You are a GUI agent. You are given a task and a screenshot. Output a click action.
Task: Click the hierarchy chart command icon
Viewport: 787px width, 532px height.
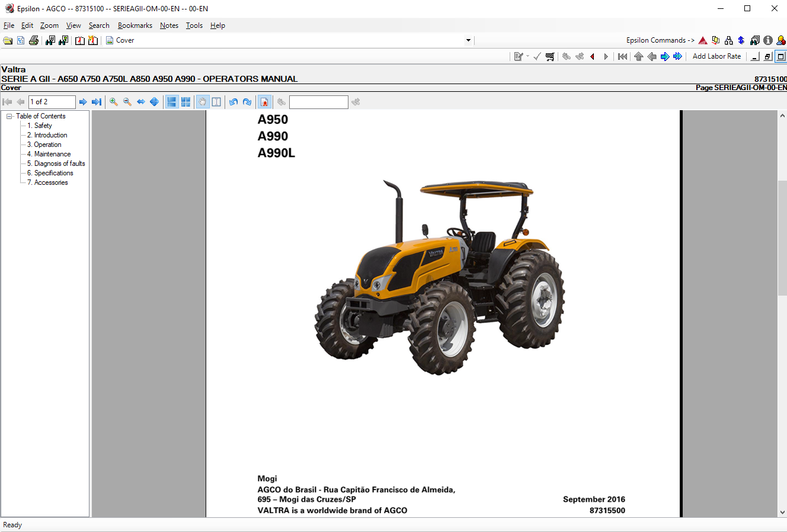point(729,40)
